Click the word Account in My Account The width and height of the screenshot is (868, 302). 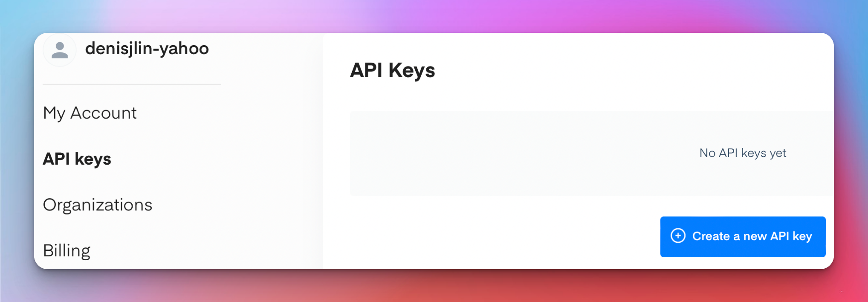pyautogui.click(x=104, y=113)
